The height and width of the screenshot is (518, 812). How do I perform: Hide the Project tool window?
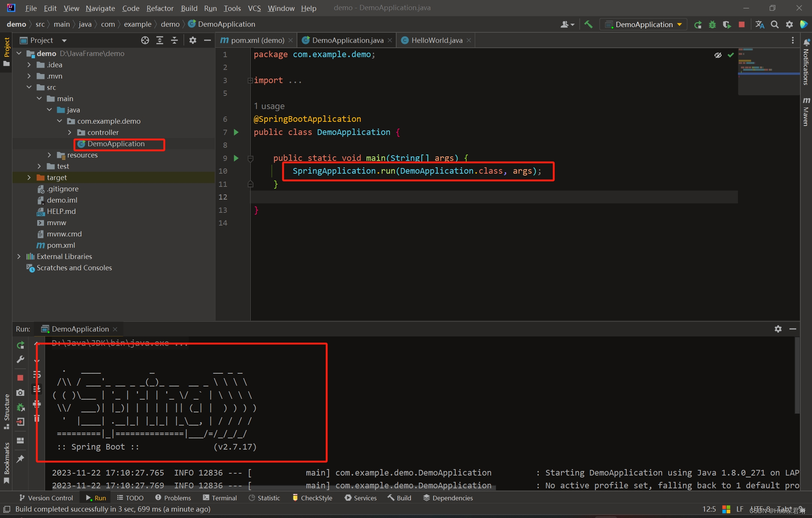click(x=207, y=40)
